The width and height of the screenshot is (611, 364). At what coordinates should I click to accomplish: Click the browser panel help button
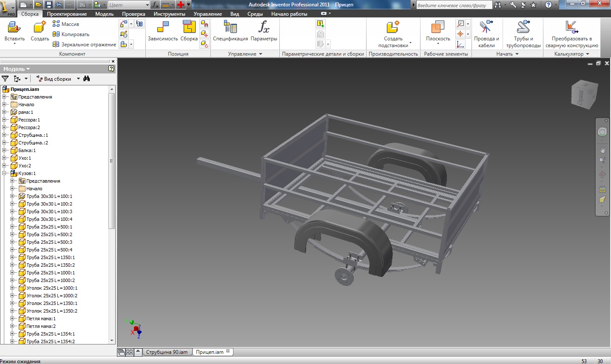pos(111,68)
